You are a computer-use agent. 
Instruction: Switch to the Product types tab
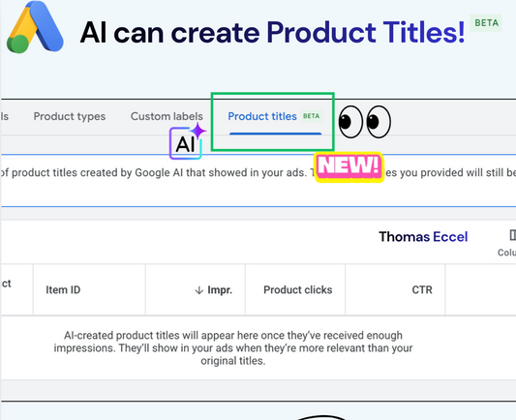(70, 116)
